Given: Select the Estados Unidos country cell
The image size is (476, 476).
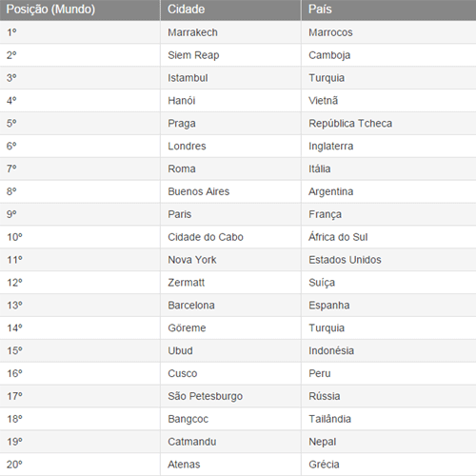Looking at the screenshot, I should pos(388,260).
